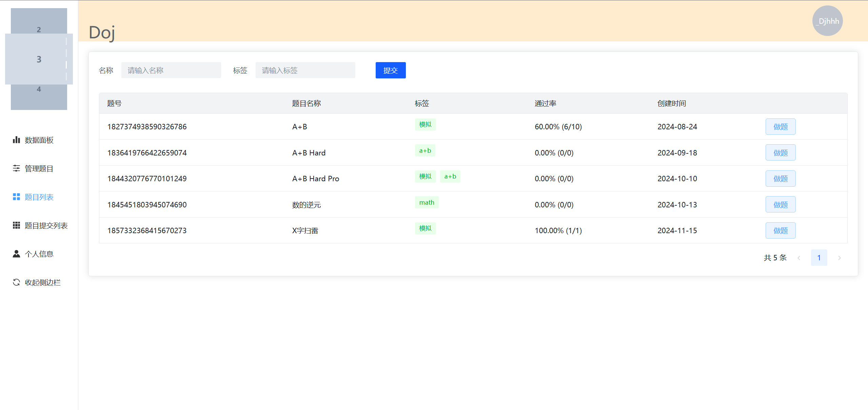This screenshot has height=410, width=868.
Task: Select page 1 in pagination
Action: pyautogui.click(x=819, y=258)
